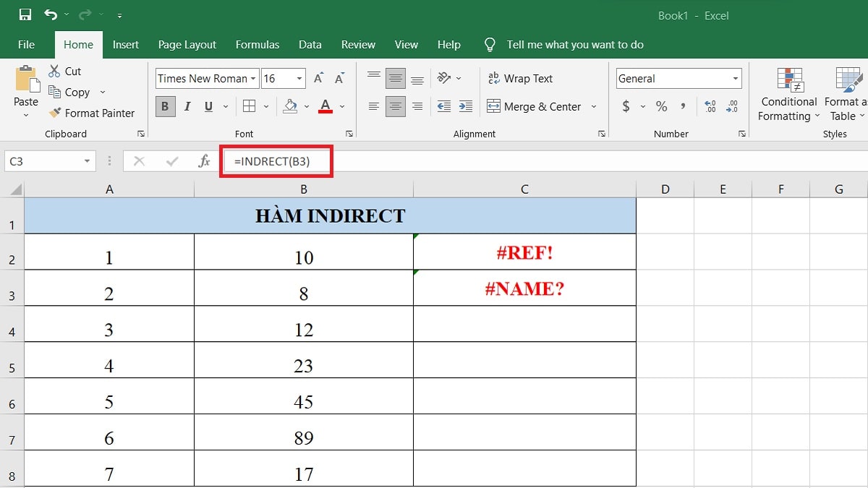Expand the Merge & Center options arrow
Viewport: 868px width, 488px height.
click(594, 106)
